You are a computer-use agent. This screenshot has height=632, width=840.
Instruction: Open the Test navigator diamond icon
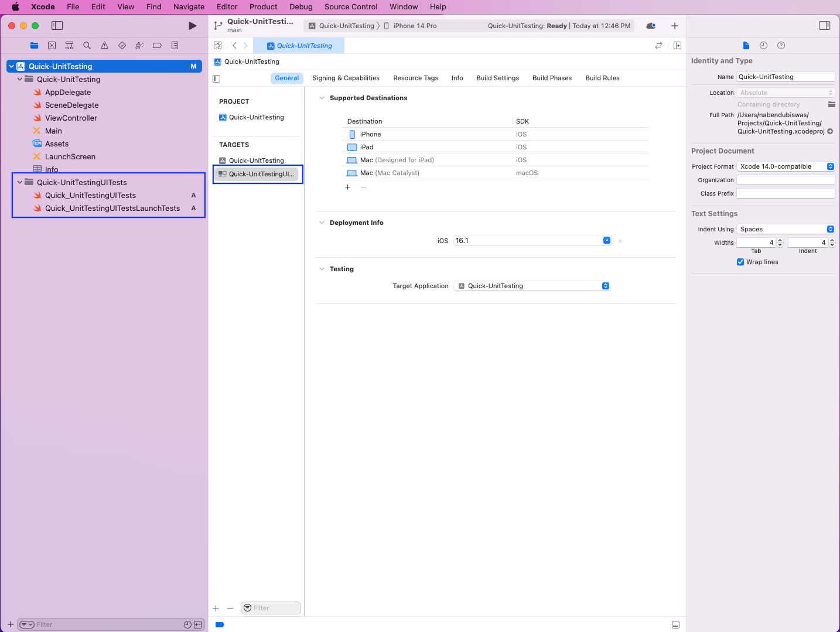tap(122, 46)
